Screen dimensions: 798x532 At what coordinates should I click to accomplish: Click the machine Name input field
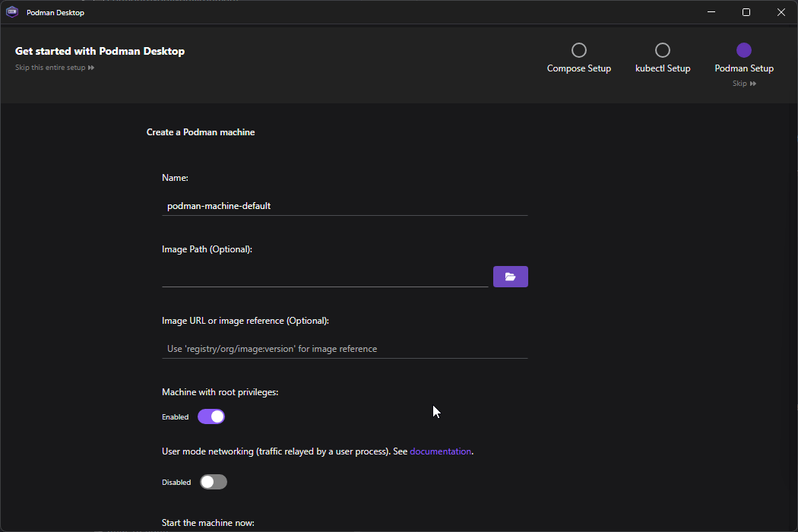344,206
